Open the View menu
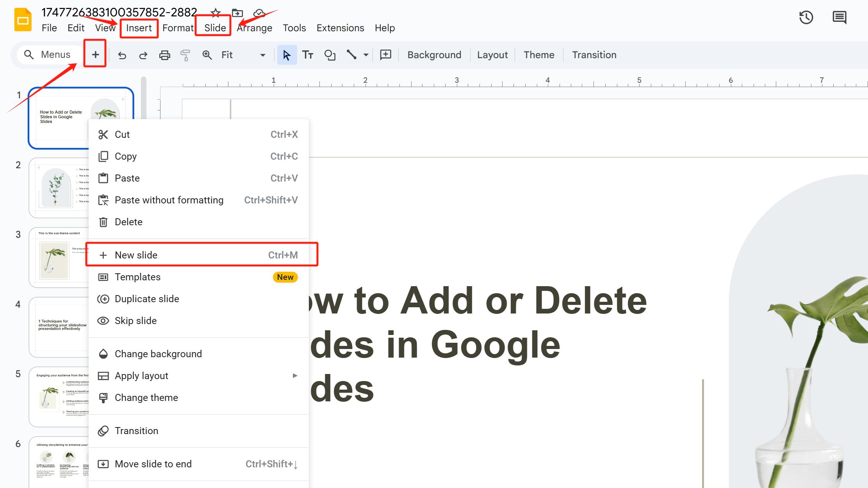 coord(105,28)
